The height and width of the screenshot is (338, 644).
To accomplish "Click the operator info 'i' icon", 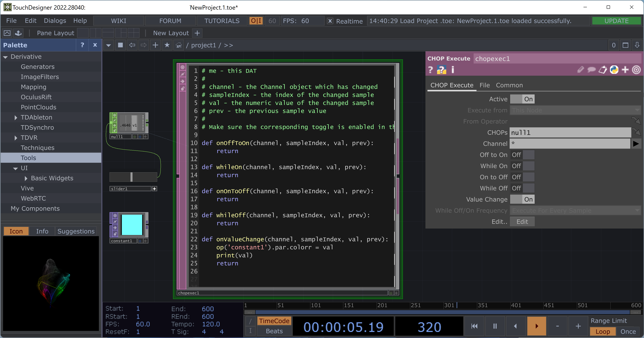I will [x=452, y=70].
